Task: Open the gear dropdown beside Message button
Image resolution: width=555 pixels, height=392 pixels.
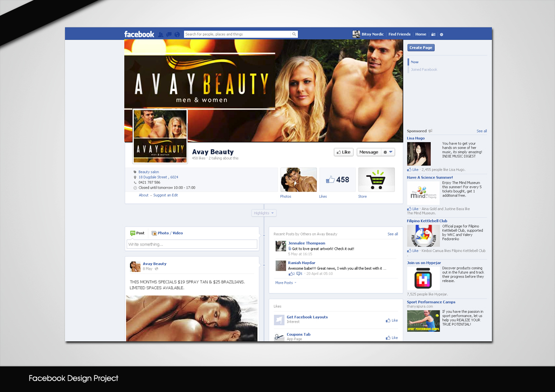Action: coord(388,152)
